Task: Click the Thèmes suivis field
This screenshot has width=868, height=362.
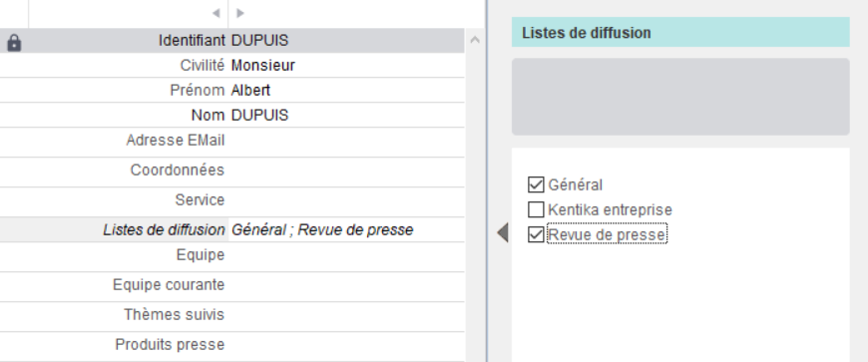Action: tap(346, 316)
